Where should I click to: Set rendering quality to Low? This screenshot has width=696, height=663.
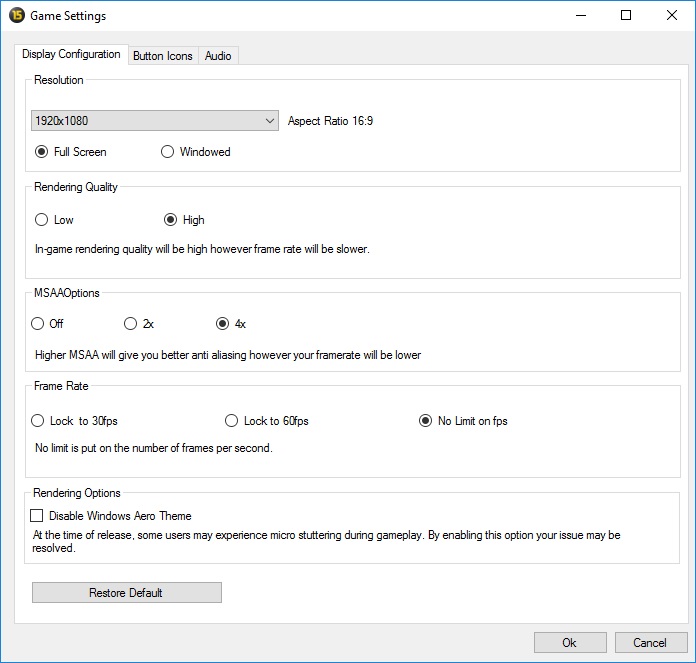41,220
